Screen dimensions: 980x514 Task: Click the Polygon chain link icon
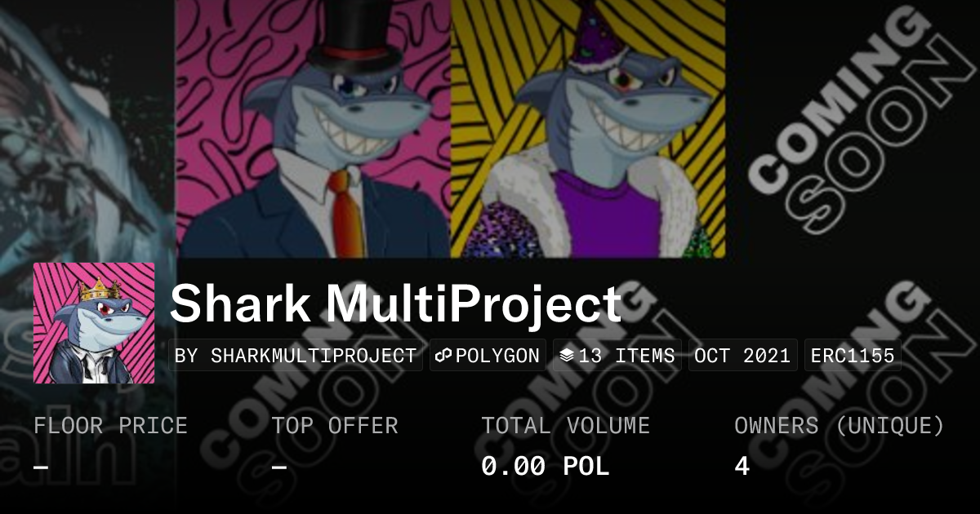pyautogui.click(x=443, y=356)
